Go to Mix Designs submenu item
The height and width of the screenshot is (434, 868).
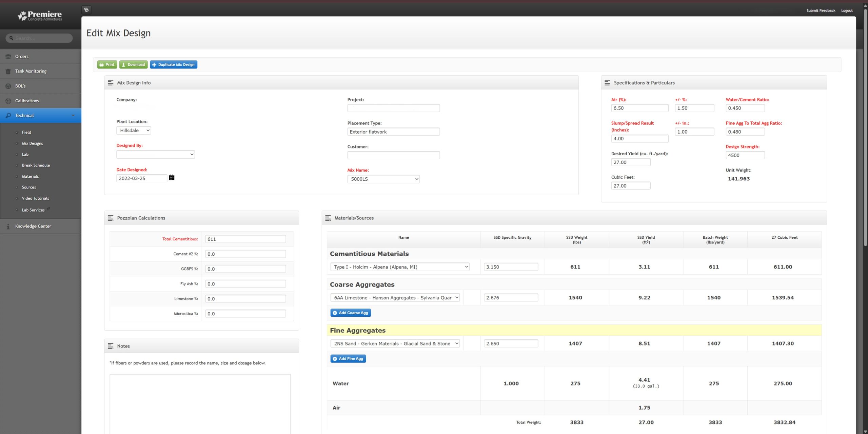point(32,143)
